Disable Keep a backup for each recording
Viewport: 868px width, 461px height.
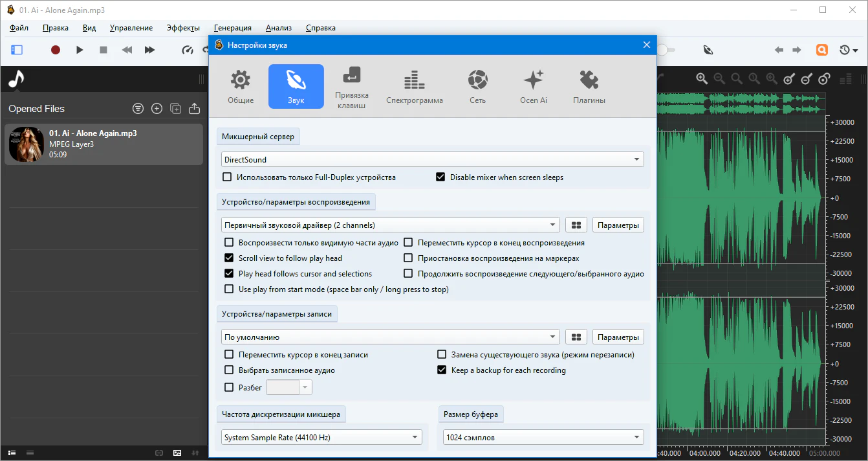point(442,370)
